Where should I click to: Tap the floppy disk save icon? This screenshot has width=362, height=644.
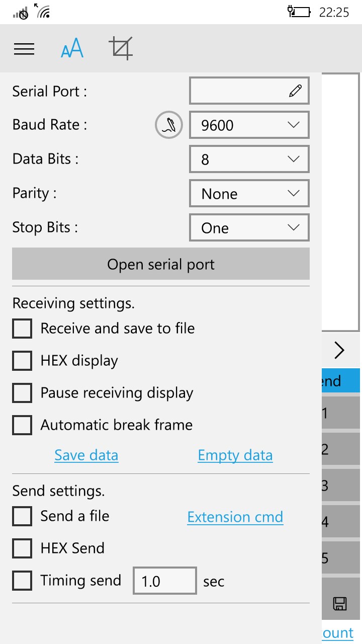click(x=340, y=603)
